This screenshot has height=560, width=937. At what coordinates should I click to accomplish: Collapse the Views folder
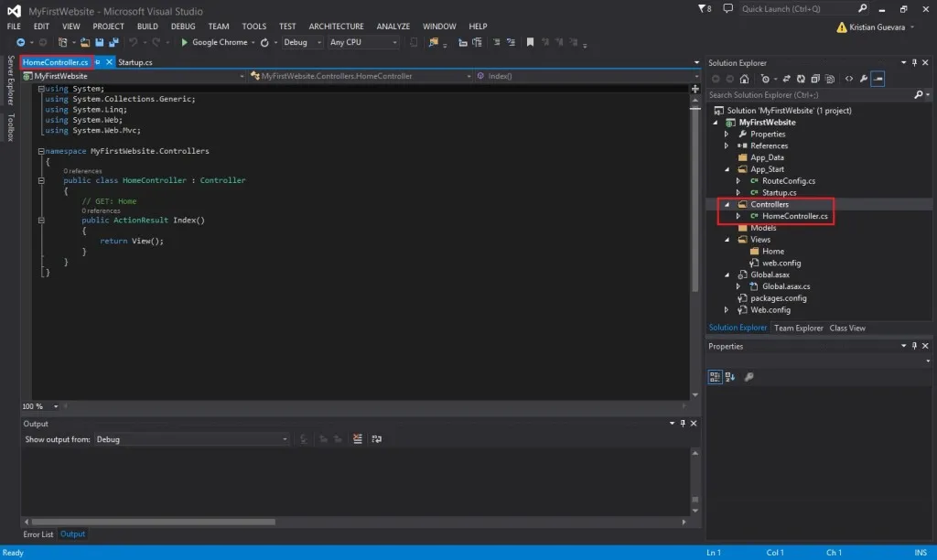tap(727, 240)
